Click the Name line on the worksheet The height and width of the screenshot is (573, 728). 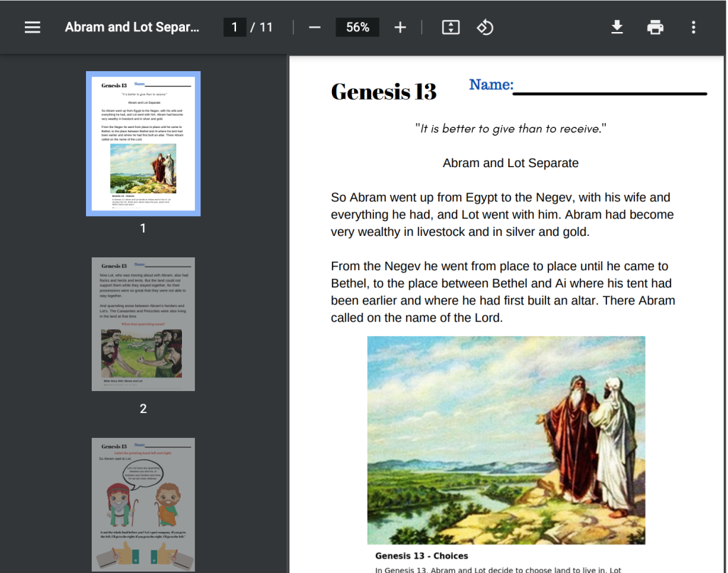(x=609, y=91)
